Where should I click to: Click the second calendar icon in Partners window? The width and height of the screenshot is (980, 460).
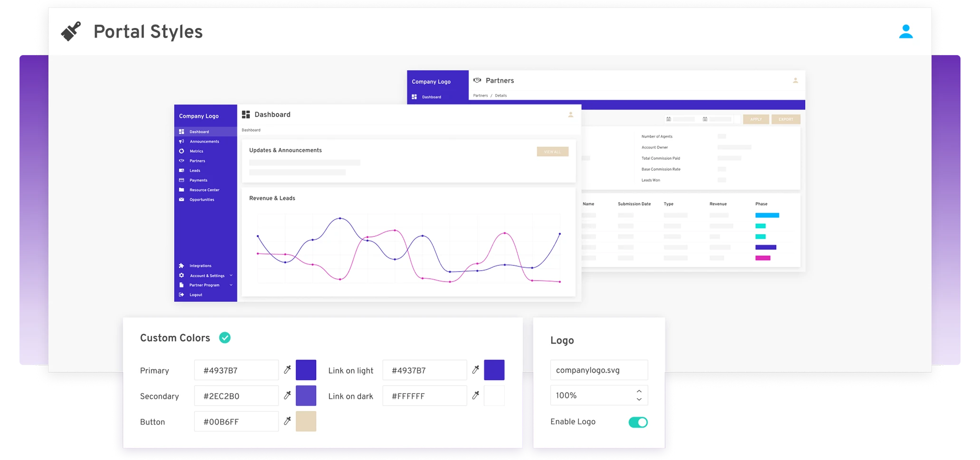(x=705, y=119)
